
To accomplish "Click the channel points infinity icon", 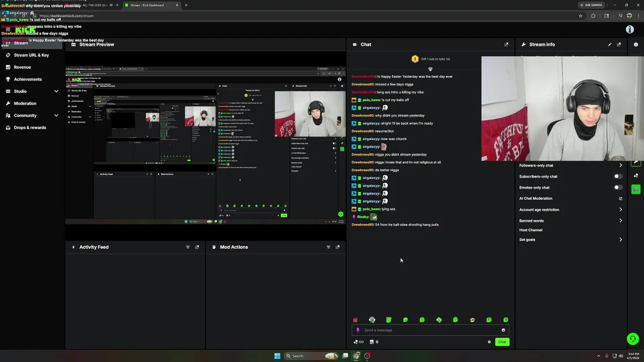I will [359, 342].
